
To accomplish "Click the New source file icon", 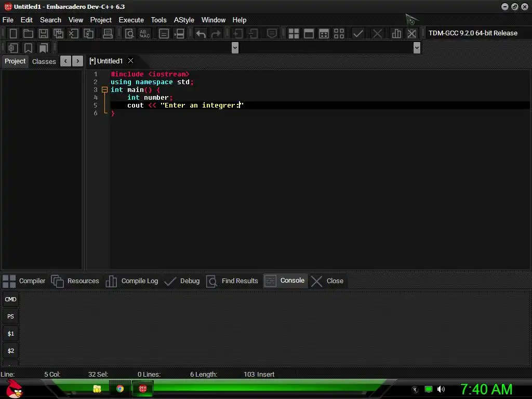I will tap(13, 34).
